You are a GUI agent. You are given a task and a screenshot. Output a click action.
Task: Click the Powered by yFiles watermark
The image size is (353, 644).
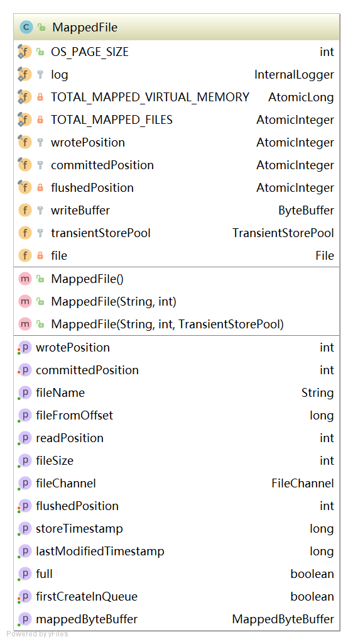click(x=37, y=634)
